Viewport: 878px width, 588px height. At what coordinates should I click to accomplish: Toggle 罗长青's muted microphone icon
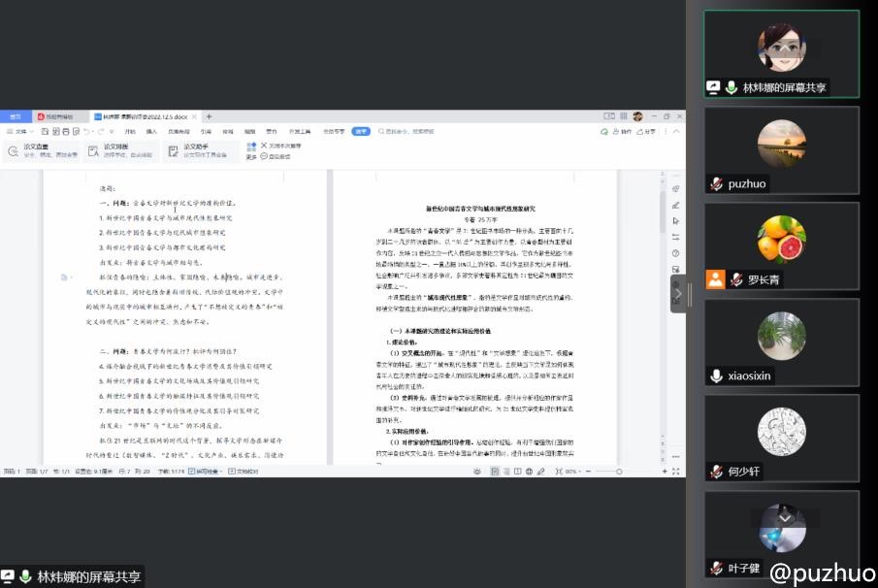(x=737, y=279)
